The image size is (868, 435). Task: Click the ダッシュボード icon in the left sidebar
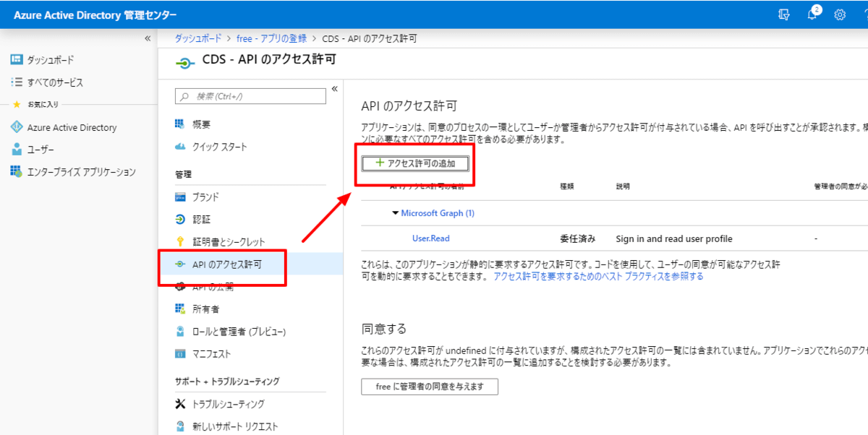click(16, 59)
